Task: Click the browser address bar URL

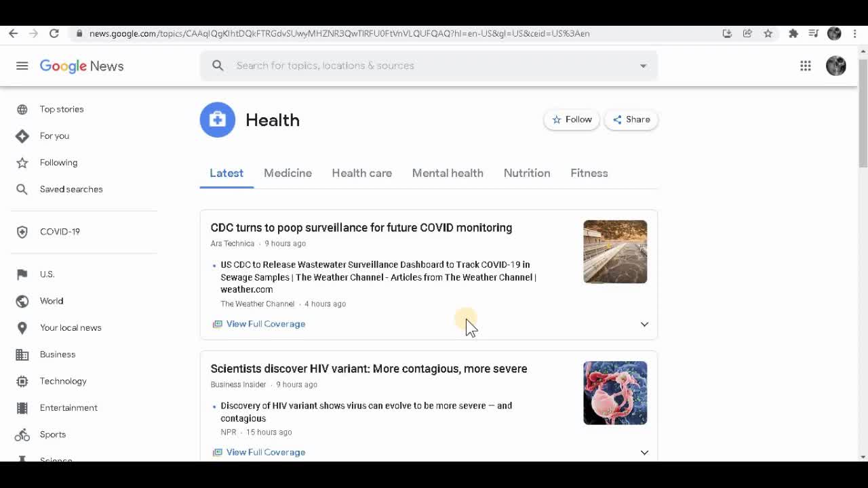Action: pyautogui.click(x=339, y=33)
